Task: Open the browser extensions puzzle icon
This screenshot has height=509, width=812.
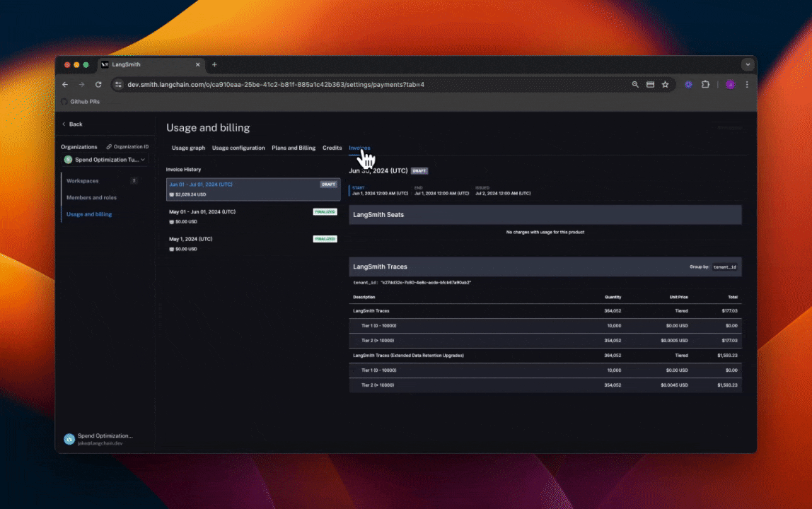Action: click(705, 84)
